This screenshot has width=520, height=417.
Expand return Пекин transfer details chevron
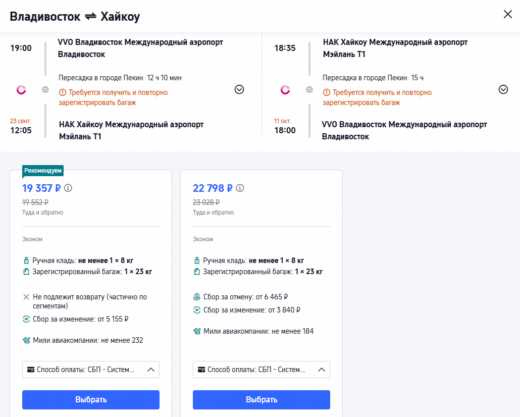[x=503, y=89]
